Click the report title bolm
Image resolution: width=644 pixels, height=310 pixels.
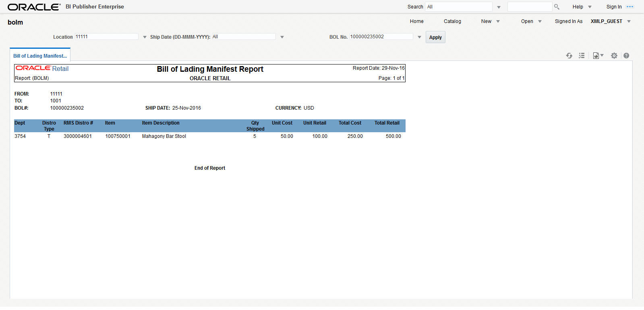coord(15,23)
